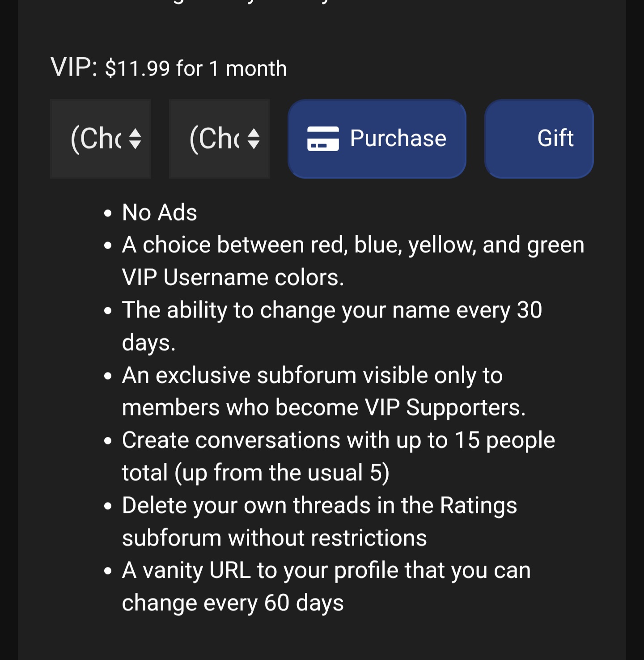Viewport: 644px width, 660px height.
Task: Click the '$11.99 for 1 month' price text
Action: pyautogui.click(x=196, y=69)
